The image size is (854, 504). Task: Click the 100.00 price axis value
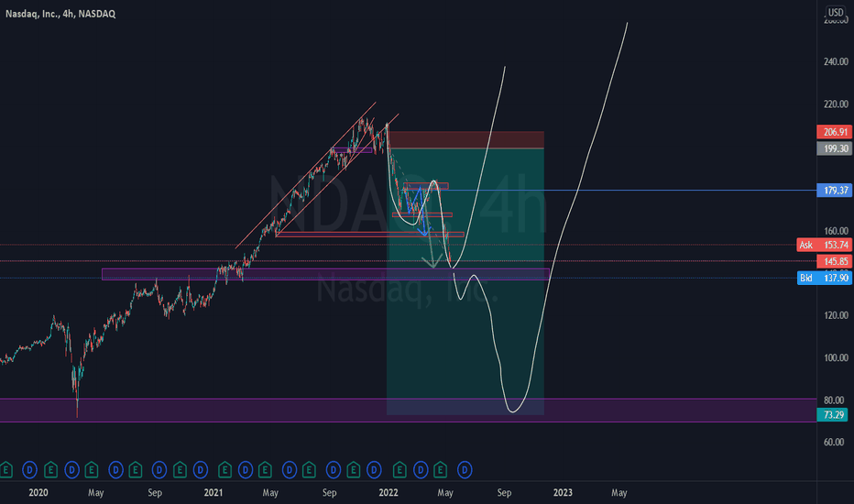(836, 357)
